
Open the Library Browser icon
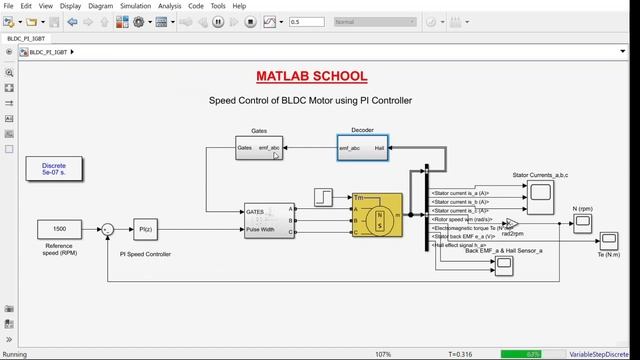tap(122, 22)
